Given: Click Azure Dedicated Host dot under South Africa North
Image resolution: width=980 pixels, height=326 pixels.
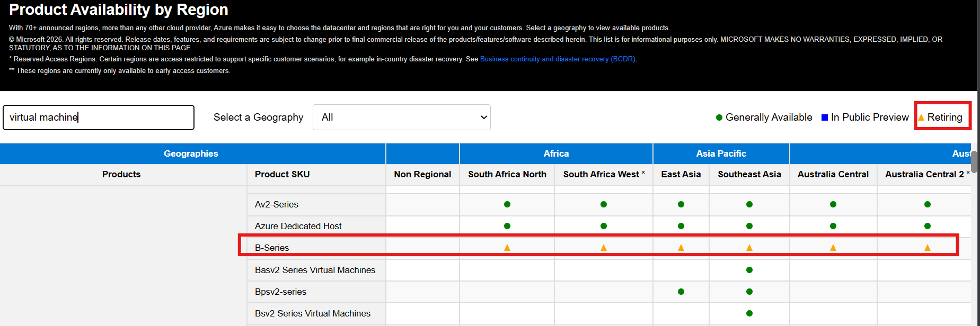Looking at the screenshot, I should (x=507, y=226).
